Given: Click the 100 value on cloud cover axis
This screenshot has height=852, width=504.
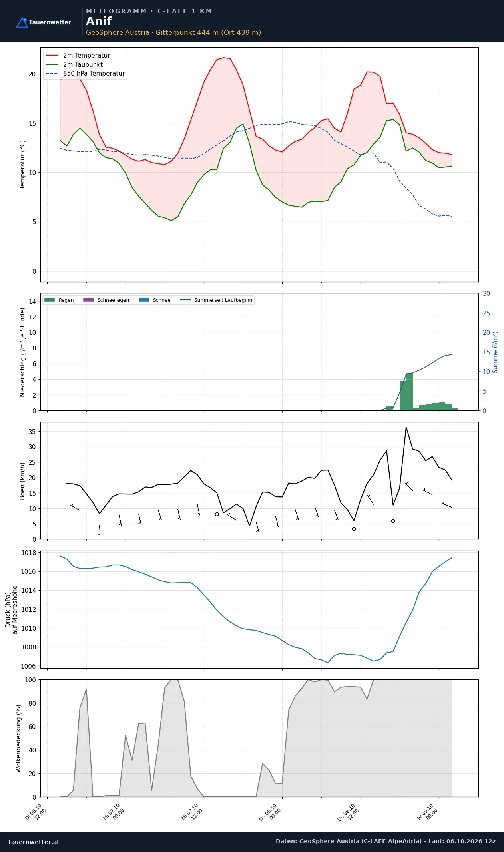Looking at the screenshot, I should click(30, 680).
